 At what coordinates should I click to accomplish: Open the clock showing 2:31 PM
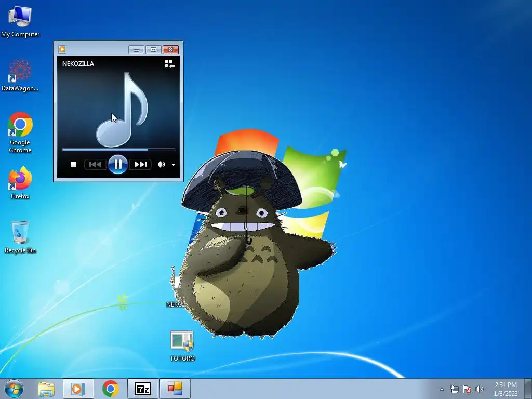[x=506, y=389]
